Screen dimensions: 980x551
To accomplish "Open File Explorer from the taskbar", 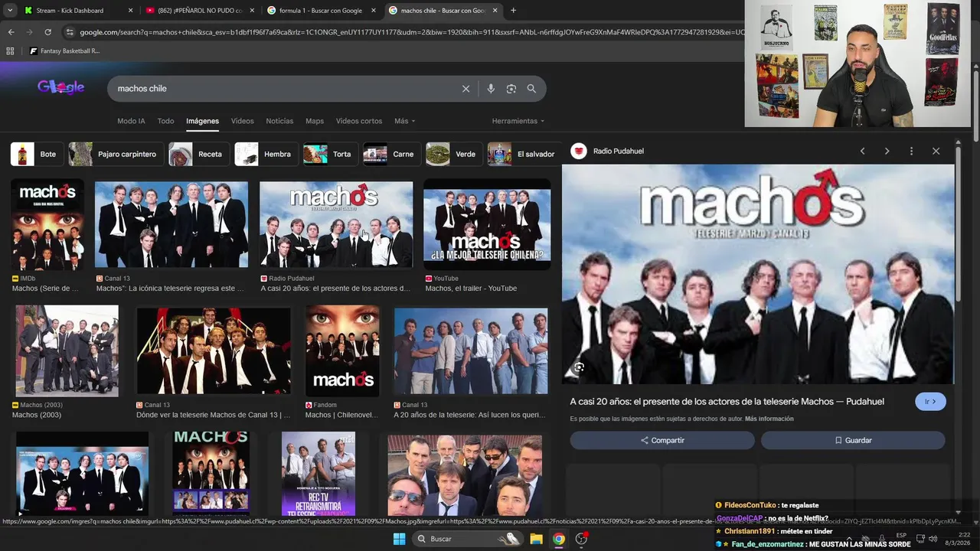I will [536, 539].
